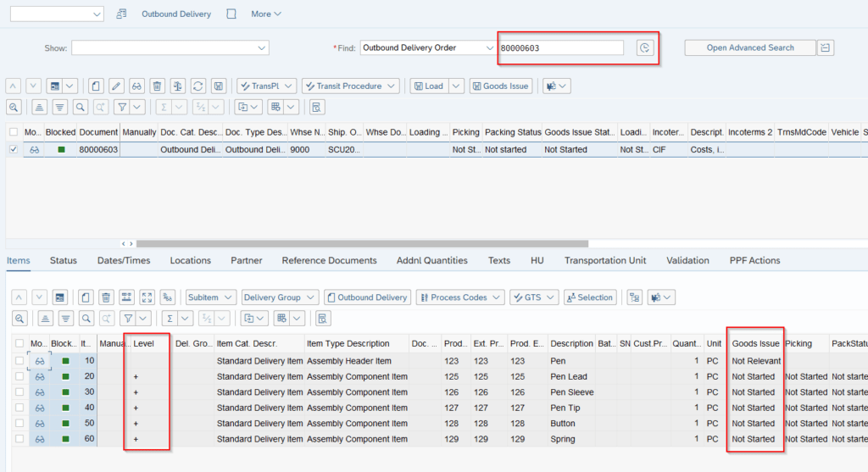Toggle the select-all checkbox in the header table

[14, 132]
